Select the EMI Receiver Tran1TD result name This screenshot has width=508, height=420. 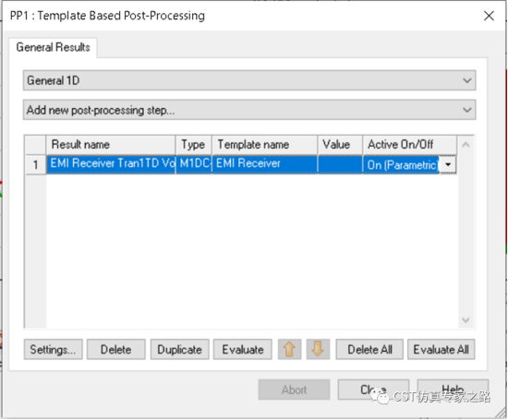[x=111, y=164]
